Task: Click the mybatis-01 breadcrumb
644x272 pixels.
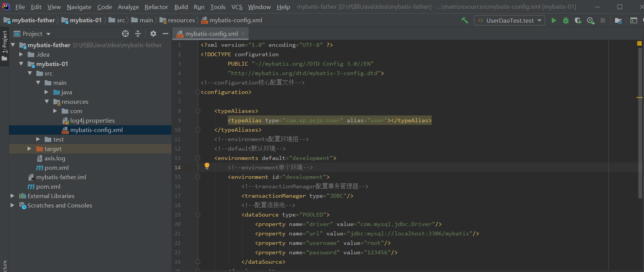Action: coord(82,20)
